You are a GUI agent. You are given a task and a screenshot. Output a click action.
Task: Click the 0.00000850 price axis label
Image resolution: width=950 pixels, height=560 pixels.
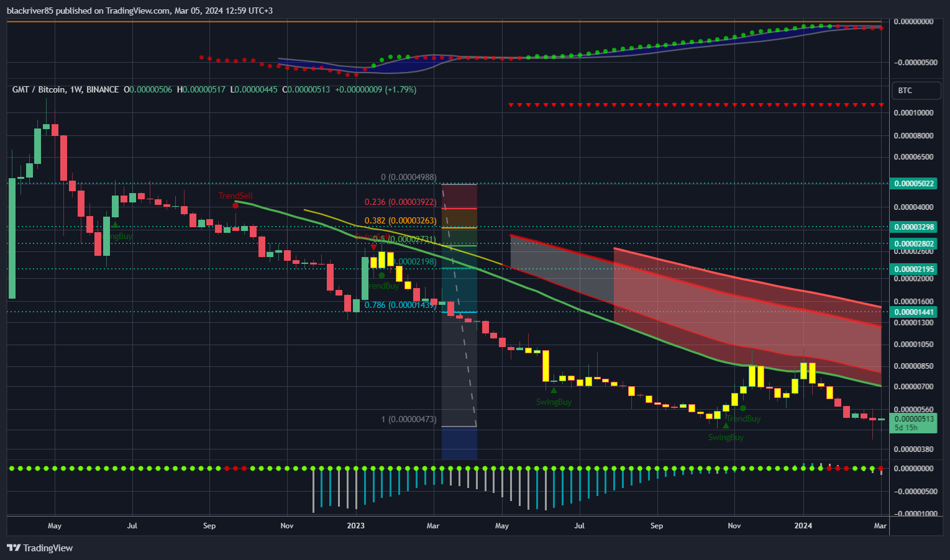(x=913, y=366)
